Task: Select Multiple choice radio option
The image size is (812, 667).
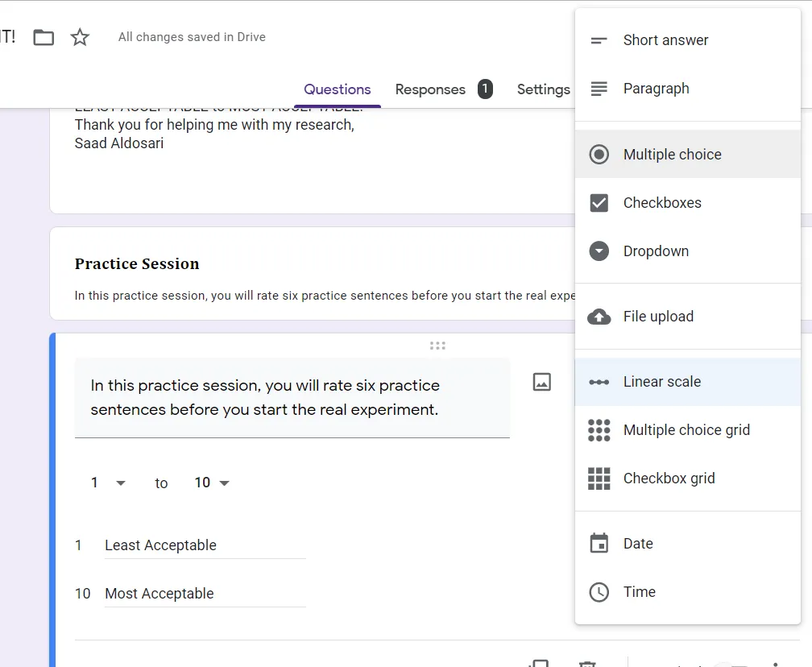Action: 672,155
